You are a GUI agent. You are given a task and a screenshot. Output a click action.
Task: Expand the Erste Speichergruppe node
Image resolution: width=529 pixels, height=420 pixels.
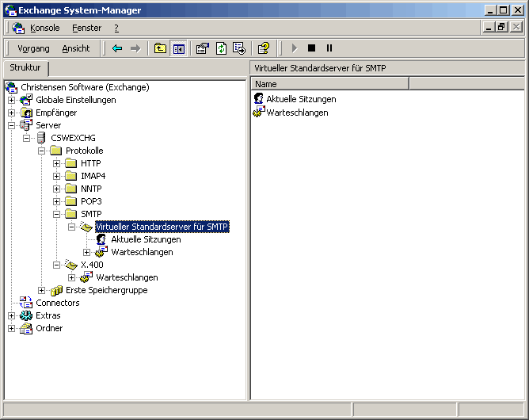point(41,290)
